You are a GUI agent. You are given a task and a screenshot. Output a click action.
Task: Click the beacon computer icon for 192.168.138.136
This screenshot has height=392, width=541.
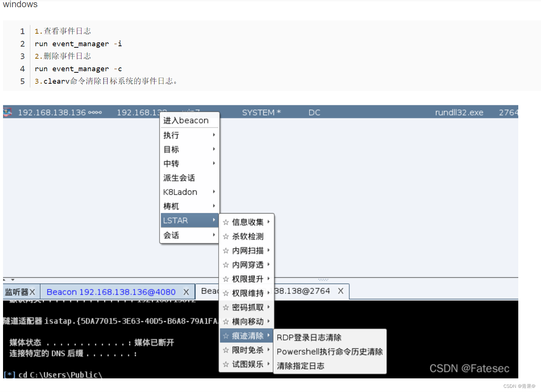tap(8, 112)
